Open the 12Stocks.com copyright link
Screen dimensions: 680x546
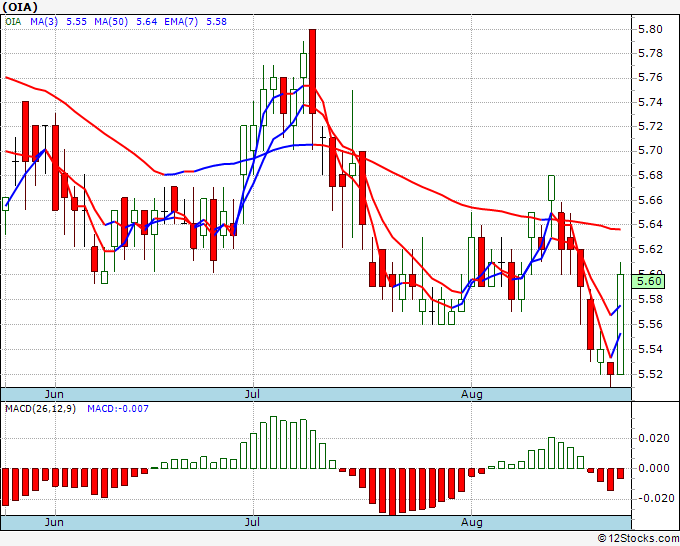pos(638,539)
